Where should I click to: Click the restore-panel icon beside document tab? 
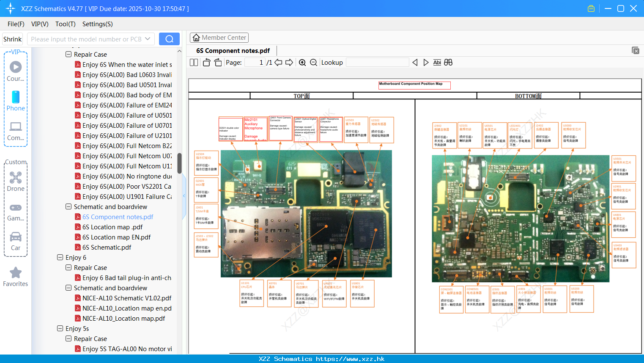(636, 50)
